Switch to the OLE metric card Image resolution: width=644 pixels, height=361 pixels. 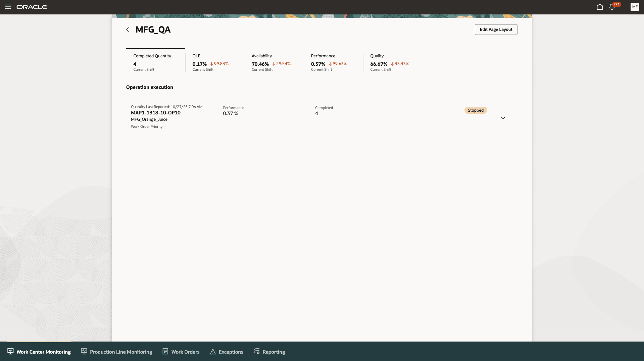(215, 62)
